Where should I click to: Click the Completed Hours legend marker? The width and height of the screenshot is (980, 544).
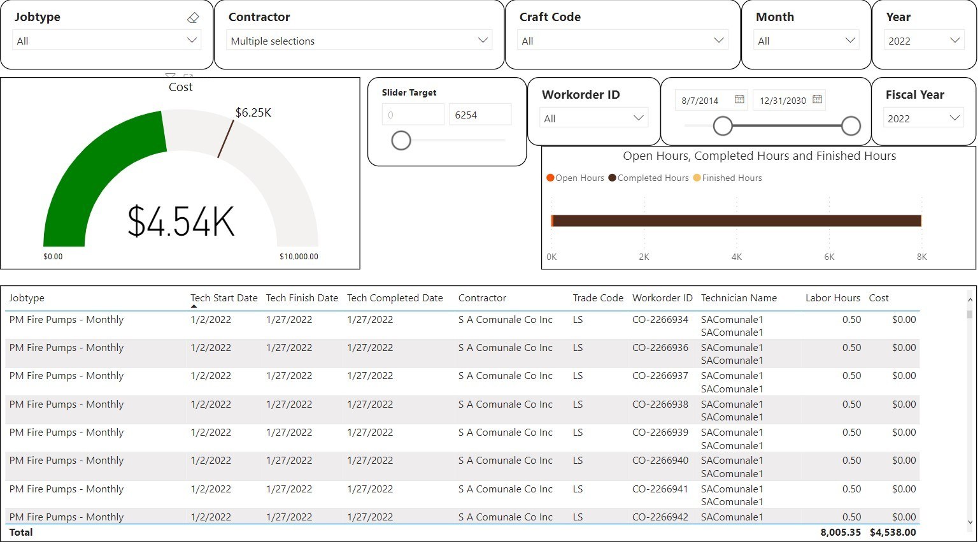tap(612, 178)
